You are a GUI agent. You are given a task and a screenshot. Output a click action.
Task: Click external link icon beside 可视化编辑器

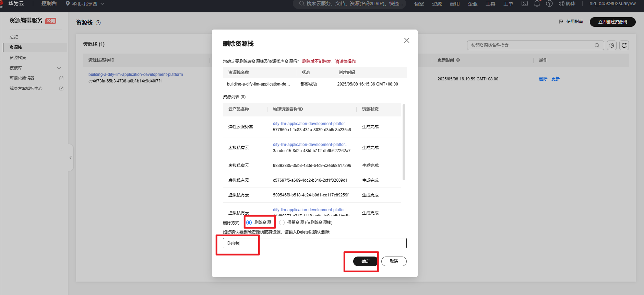pos(61,78)
